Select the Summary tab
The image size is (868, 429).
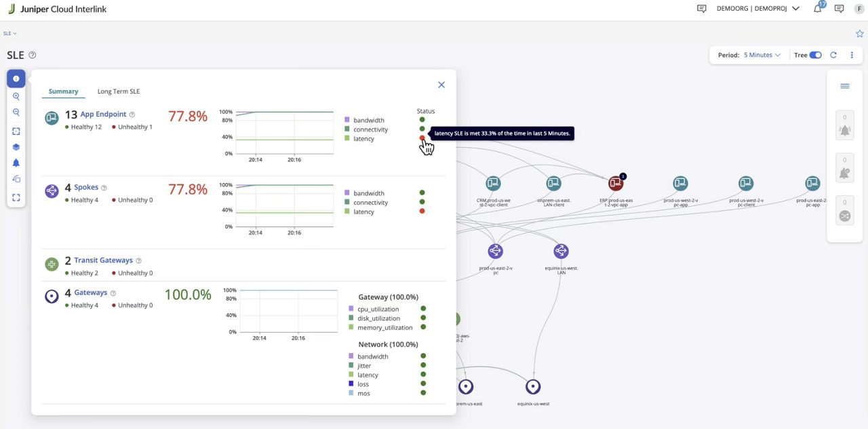(x=63, y=91)
